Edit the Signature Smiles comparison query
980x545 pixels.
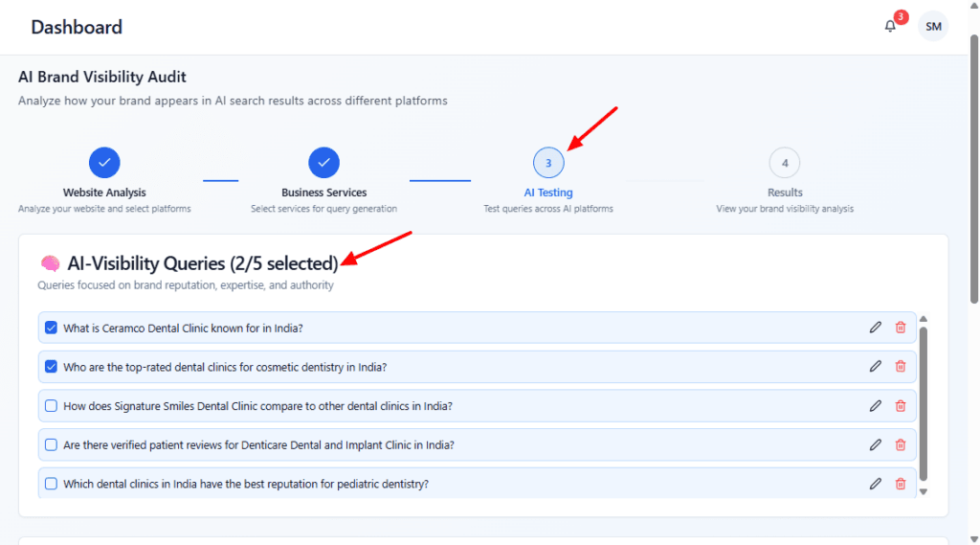coord(875,406)
